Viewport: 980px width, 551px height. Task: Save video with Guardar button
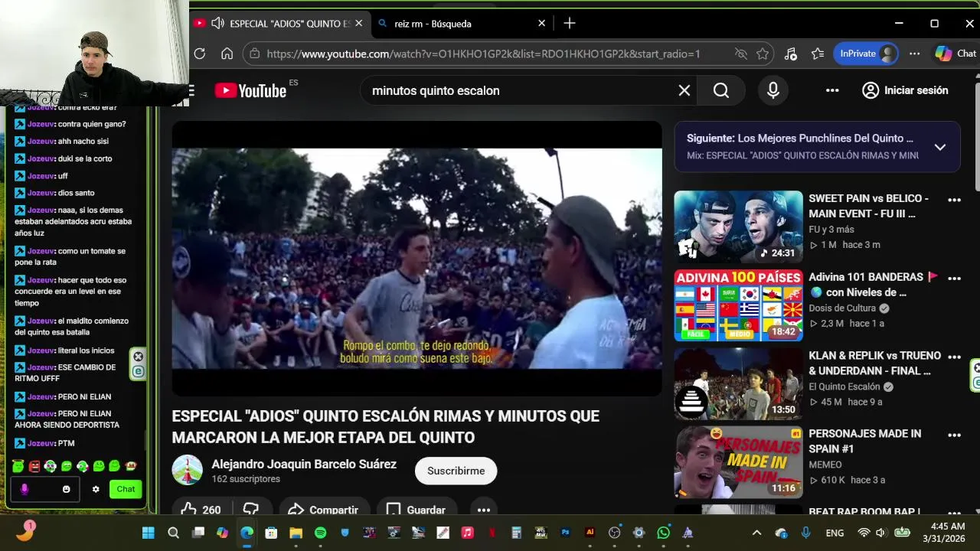tap(416, 510)
